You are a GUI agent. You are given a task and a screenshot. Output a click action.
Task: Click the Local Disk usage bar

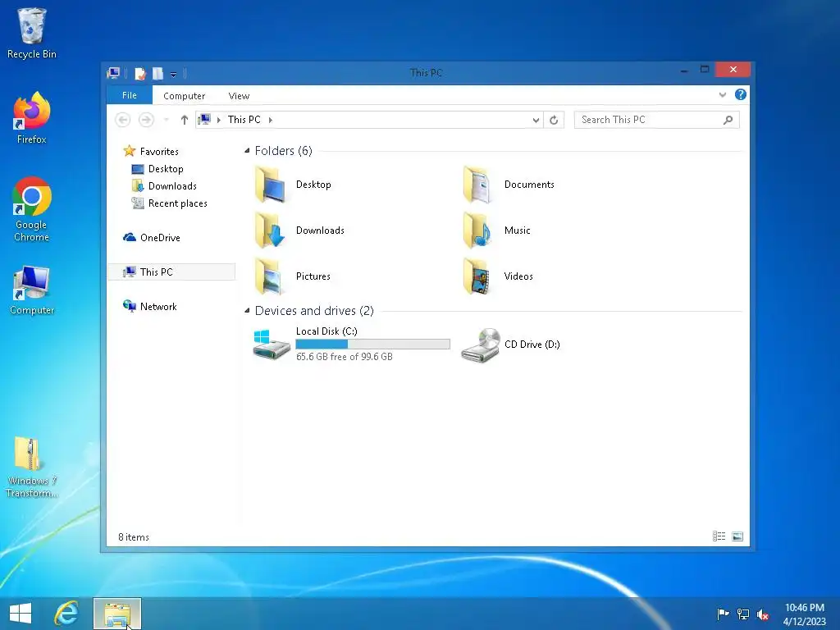(373, 344)
